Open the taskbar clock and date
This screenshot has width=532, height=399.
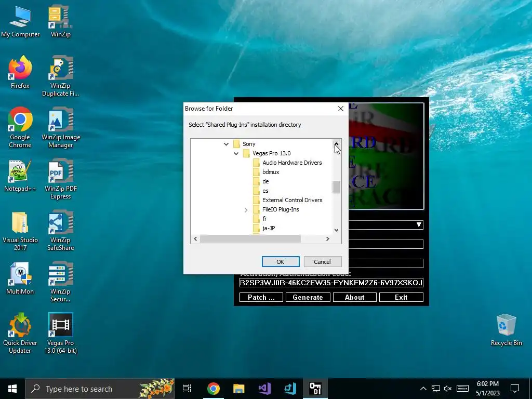pos(487,389)
